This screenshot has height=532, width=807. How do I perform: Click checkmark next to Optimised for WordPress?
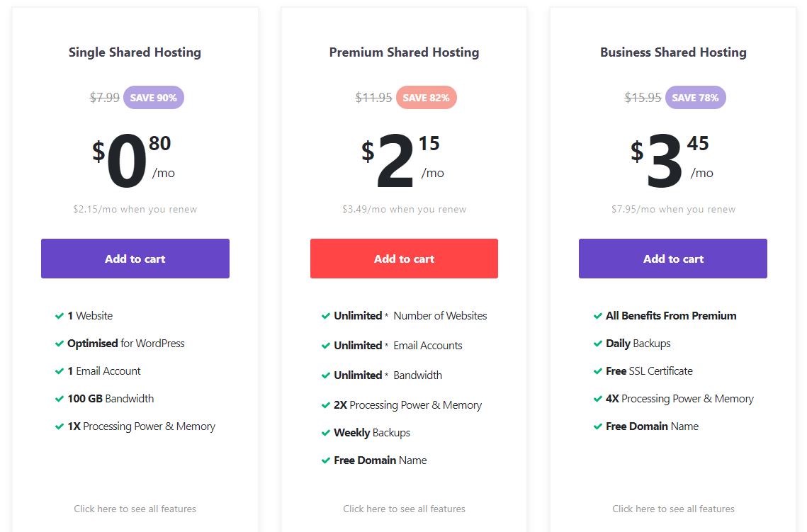[x=60, y=344]
